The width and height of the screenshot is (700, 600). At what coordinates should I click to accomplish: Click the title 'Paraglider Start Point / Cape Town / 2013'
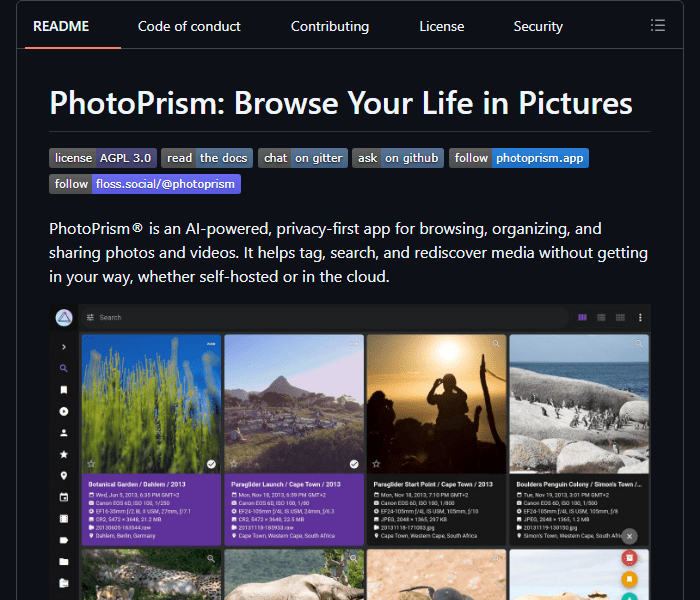coord(433,484)
